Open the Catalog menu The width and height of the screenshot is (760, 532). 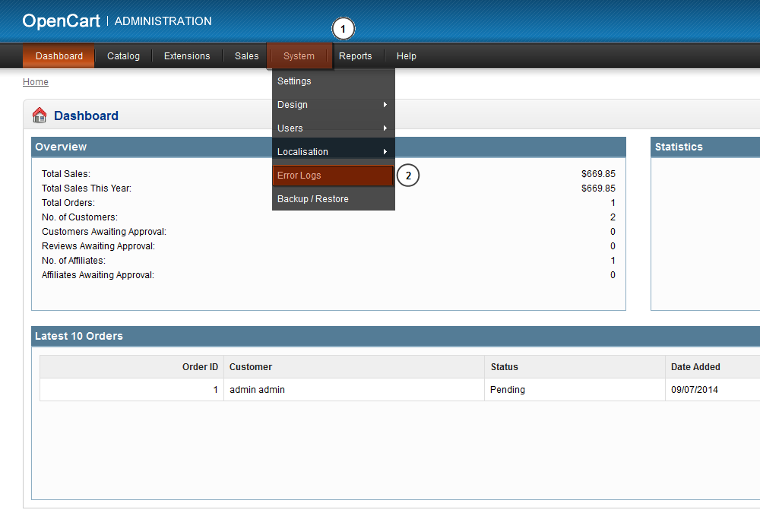pyautogui.click(x=123, y=55)
